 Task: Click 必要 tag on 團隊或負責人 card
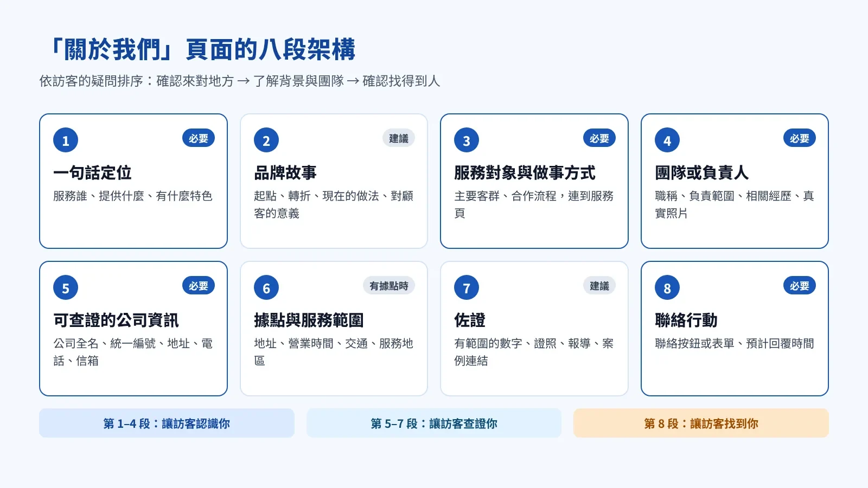pyautogui.click(x=800, y=138)
